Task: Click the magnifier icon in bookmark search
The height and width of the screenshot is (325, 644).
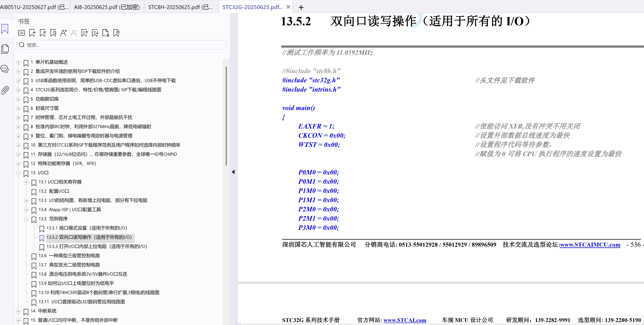Action: (x=22, y=45)
